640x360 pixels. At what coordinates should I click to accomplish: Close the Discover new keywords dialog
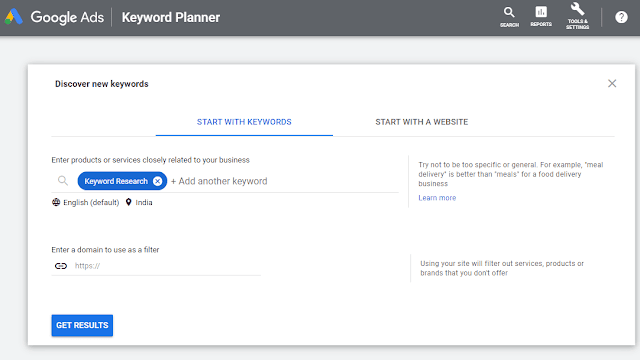(612, 84)
